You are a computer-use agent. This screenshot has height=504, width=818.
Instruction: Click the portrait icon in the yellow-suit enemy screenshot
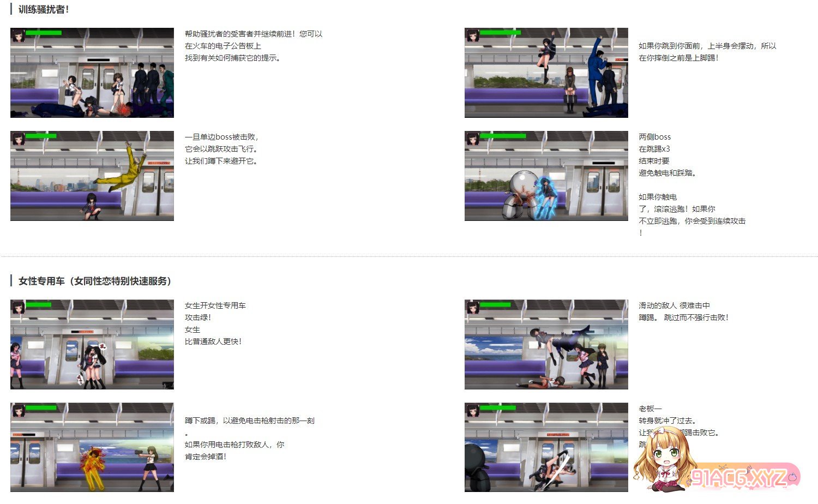click(x=18, y=139)
